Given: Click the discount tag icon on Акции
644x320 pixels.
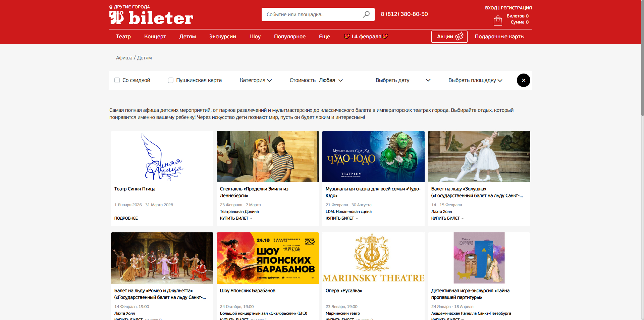Looking at the screenshot, I should click(x=459, y=37).
